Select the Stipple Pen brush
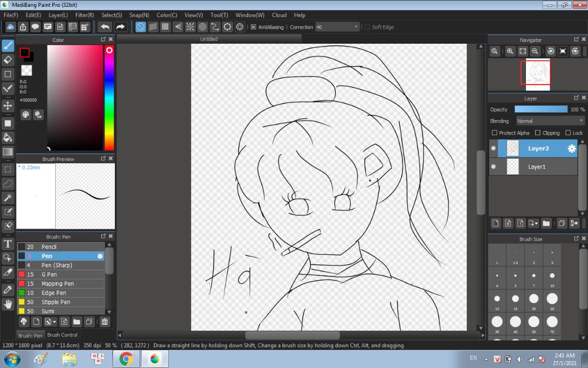Image resolution: width=588 pixels, height=368 pixels. 61,302
